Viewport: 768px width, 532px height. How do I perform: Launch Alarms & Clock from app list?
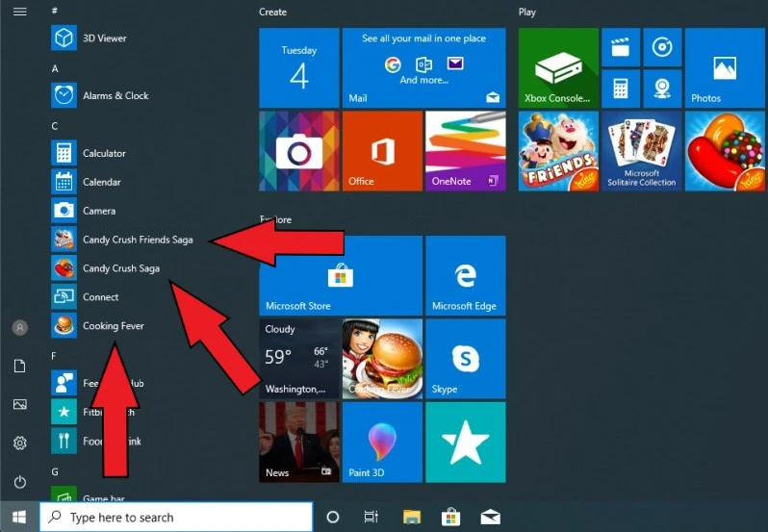(x=115, y=96)
